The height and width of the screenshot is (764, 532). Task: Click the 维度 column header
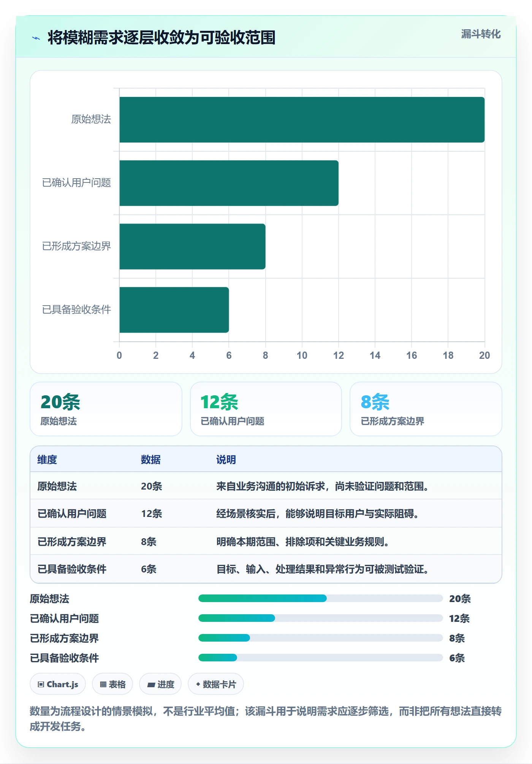[47, 460]
